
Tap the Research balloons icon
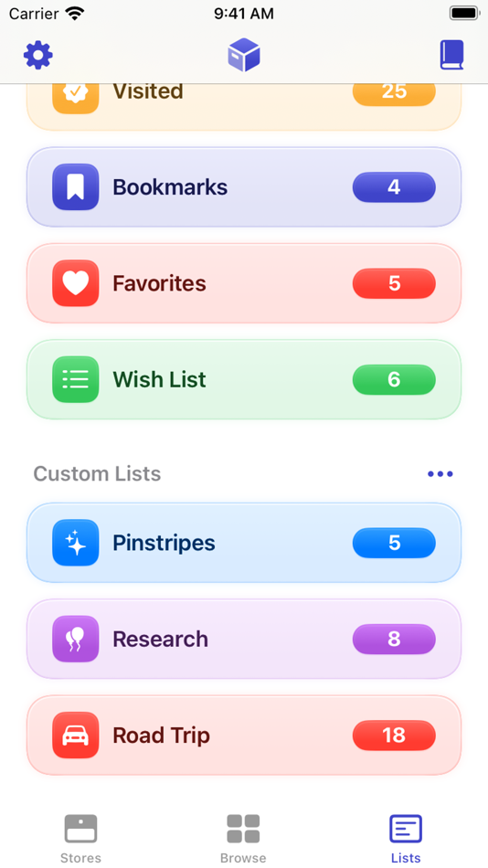(76, 639)
